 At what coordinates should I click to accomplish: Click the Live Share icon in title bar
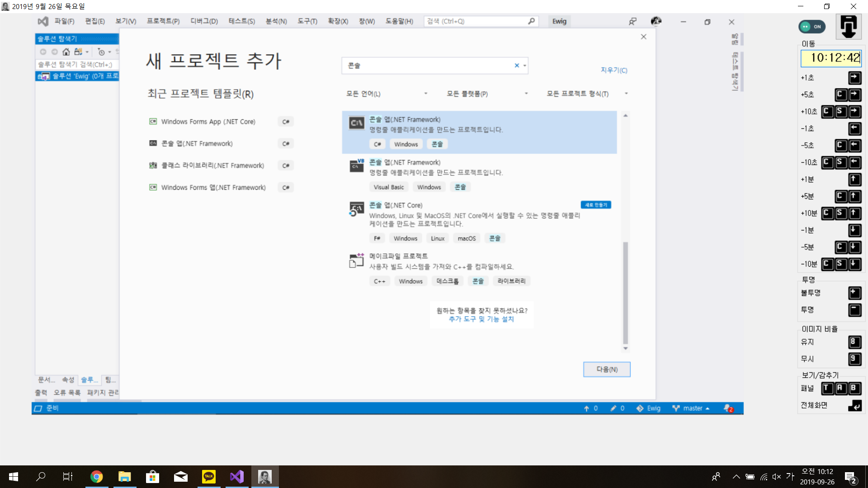(632, 21)
